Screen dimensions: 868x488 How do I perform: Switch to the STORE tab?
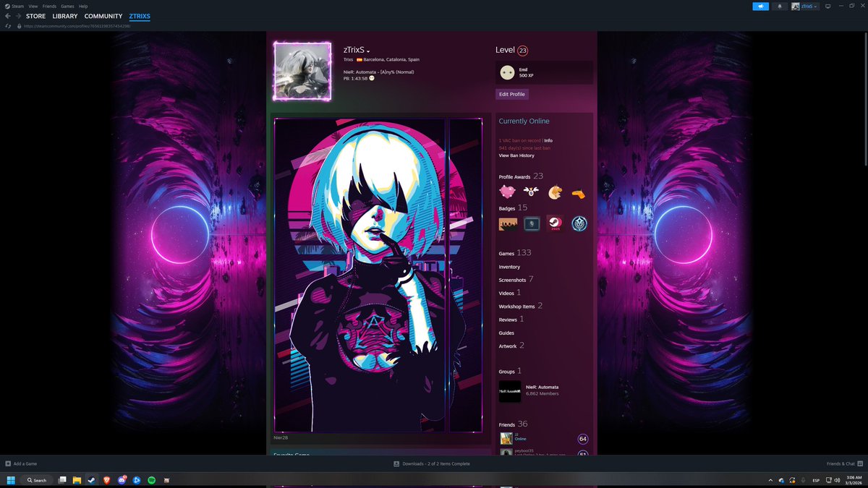tap(35, 16)
